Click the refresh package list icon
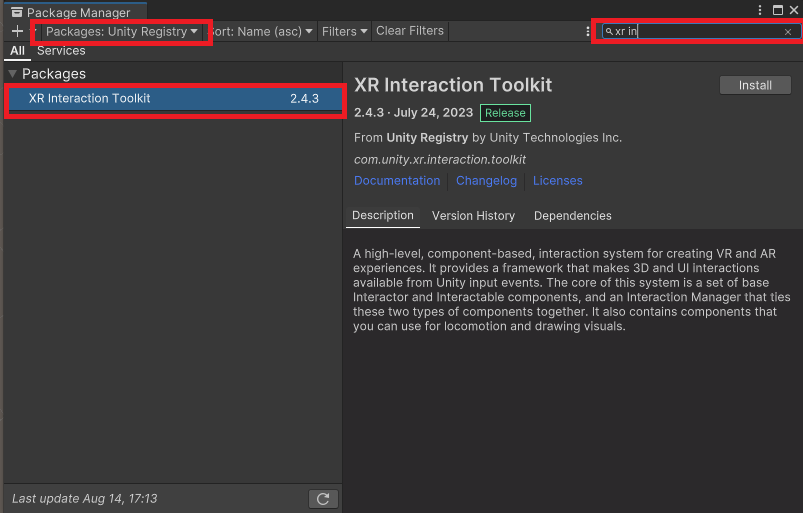This screenshot has height=513, width=803. [323, 499]
